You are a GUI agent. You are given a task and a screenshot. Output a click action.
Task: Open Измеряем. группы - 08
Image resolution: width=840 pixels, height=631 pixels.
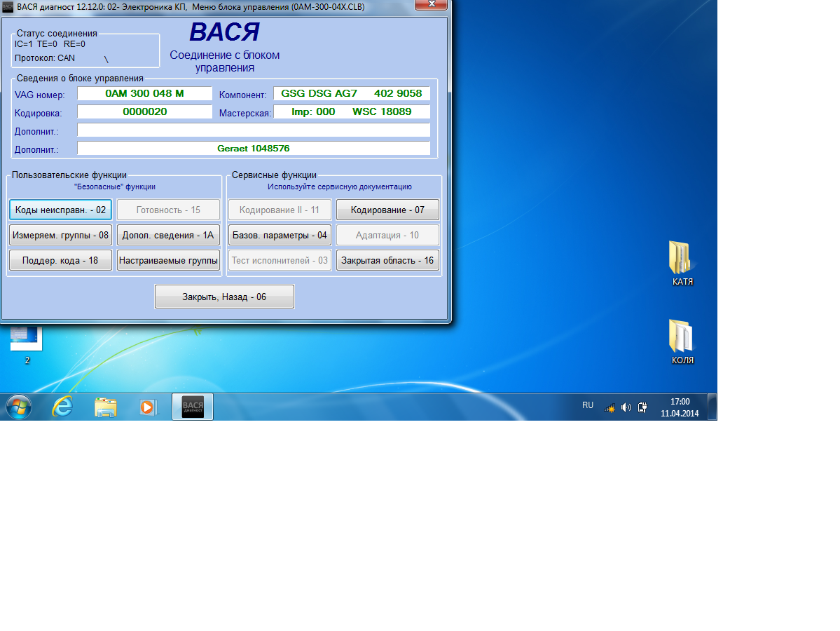[60, 235]
